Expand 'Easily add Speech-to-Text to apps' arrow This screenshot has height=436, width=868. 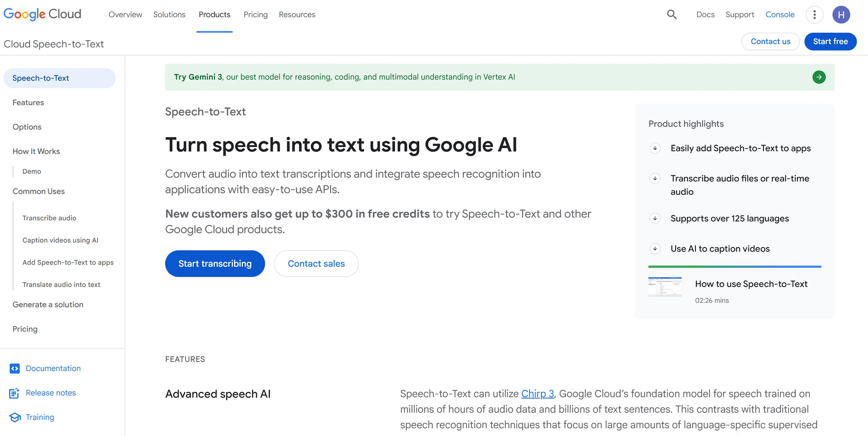655,148
